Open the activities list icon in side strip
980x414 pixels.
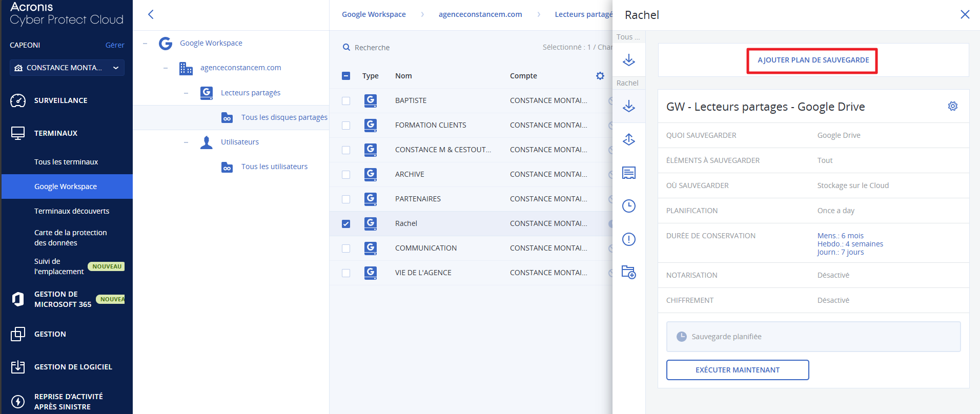[629, 173]
